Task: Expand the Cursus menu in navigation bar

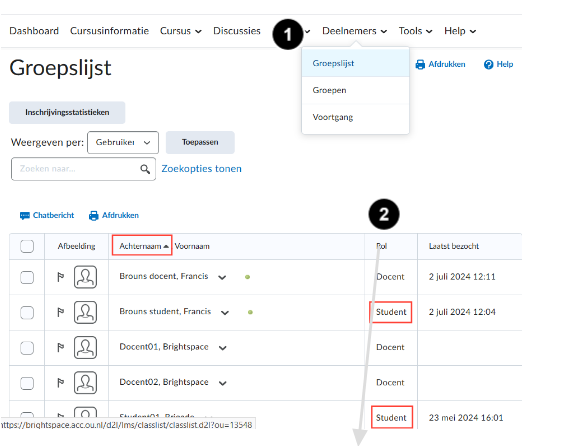Action: point(181,31)
